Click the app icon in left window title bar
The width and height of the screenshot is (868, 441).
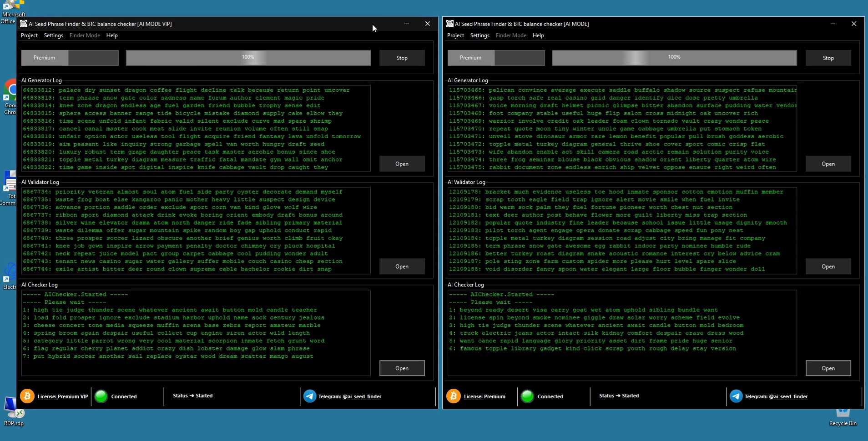coord(23,24)
